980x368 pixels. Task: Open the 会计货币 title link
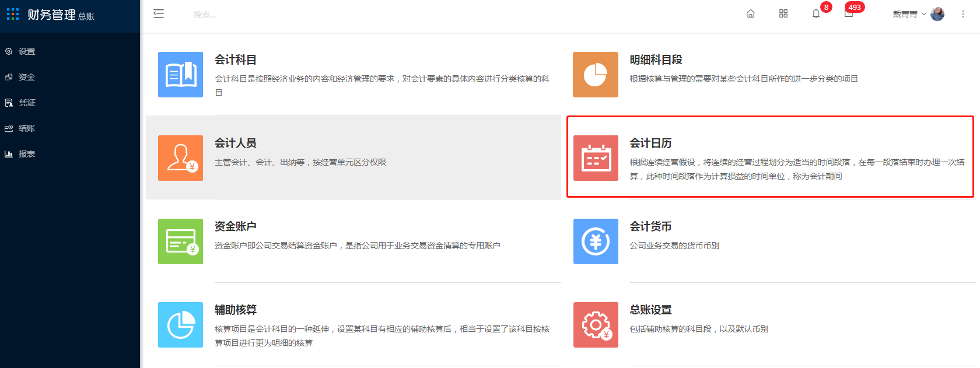650,226
